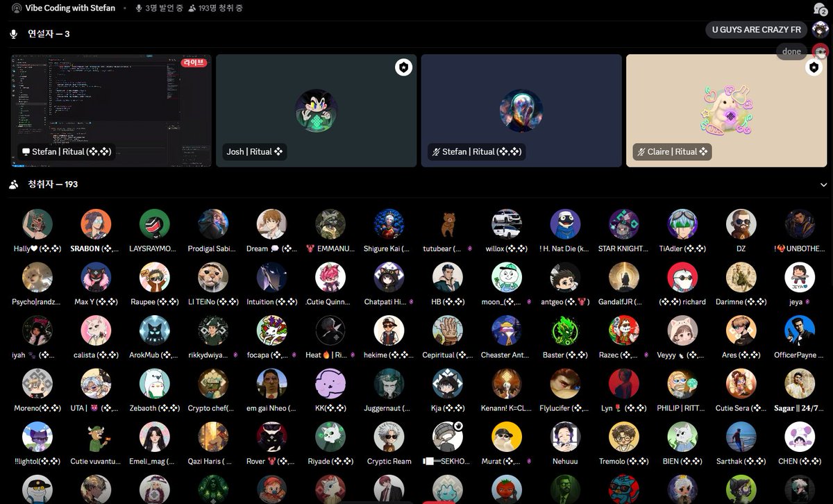Open Lyn's red avatar
The image size is (833, 504).
point(623,384)
